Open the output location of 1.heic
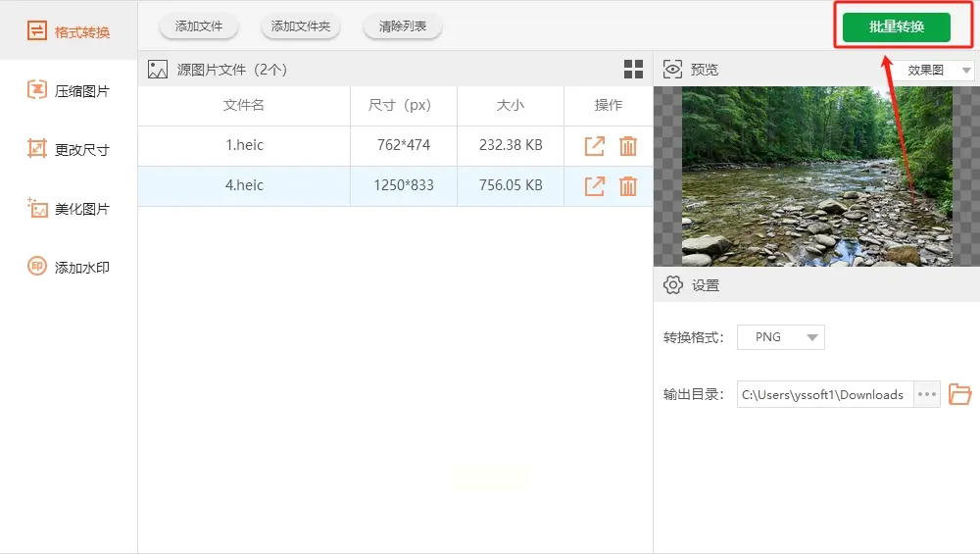The height and width of the screenshot is (554, 980). pyautogui.click(x=595, y=146)
